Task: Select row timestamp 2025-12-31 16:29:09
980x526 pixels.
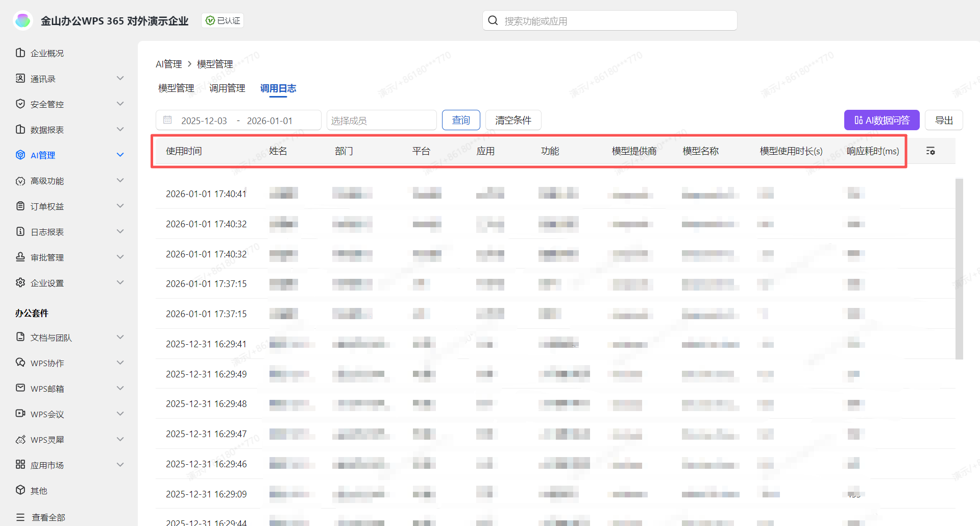Action: point(206,494)
